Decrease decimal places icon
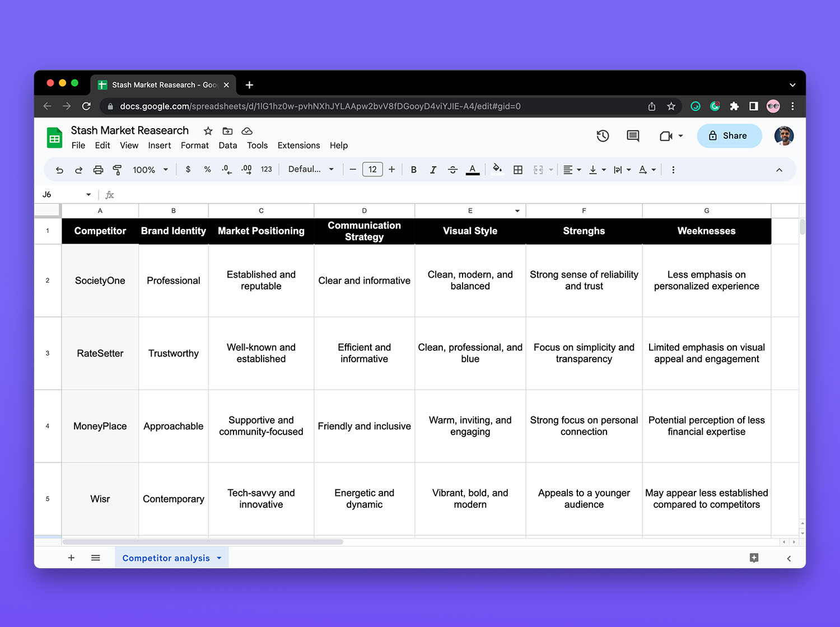The height and width of the screenshot is (627, 840). [x=227, y=169]
